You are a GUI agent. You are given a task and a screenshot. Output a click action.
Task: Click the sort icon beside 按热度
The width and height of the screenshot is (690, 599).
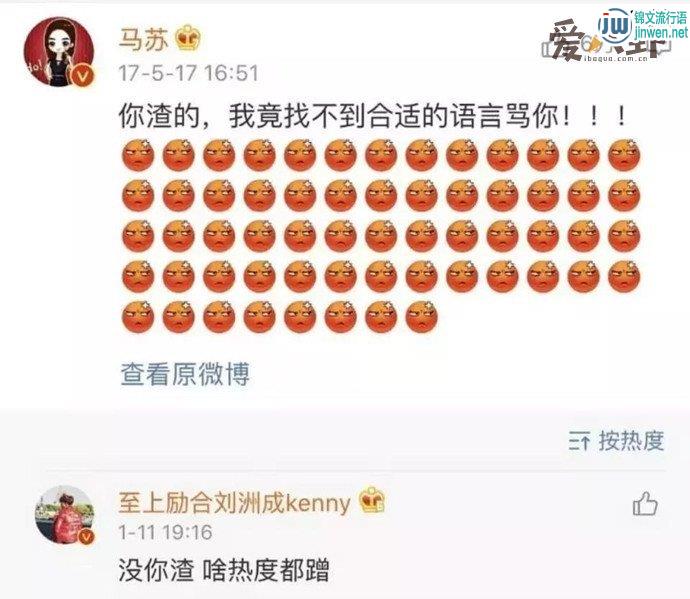coord(579,441)
